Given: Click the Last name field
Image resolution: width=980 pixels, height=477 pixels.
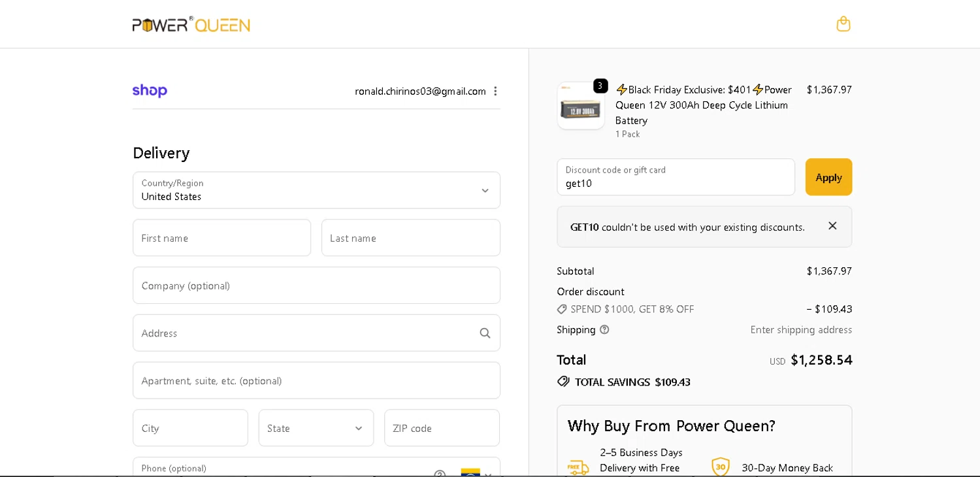Looking at the screenshot, I should click(411, 238).
